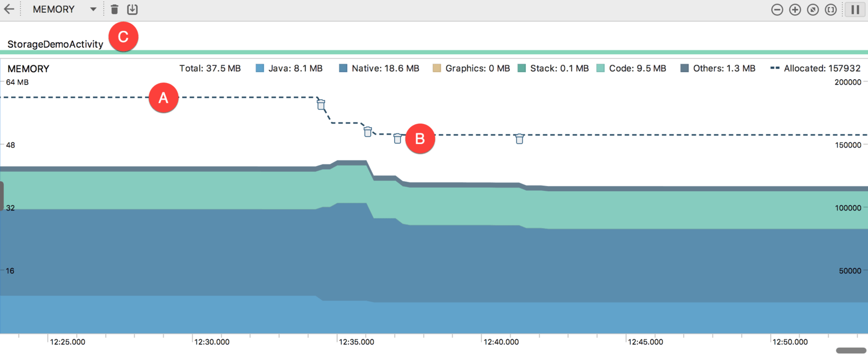Zoom in the timeline with plus icon
868x355 pixels.
coord(795,10)
